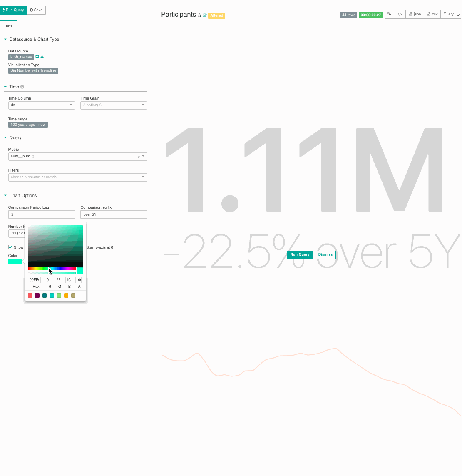Pick a shade in the saturation area
Viewport: 462px width, 476px height.
coord(55,246)
